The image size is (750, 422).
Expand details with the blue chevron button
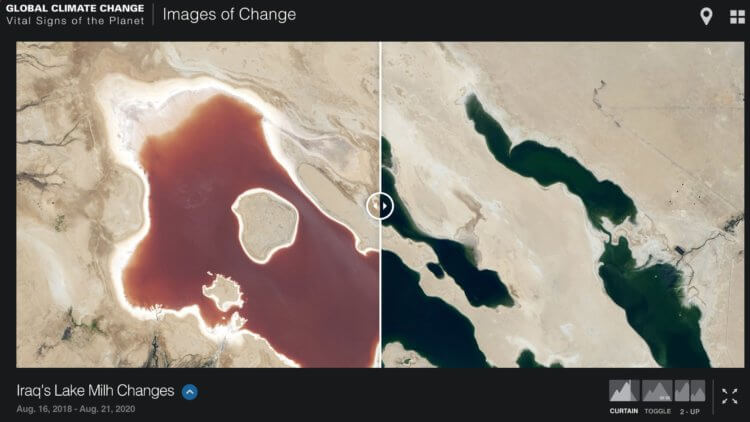189,392
